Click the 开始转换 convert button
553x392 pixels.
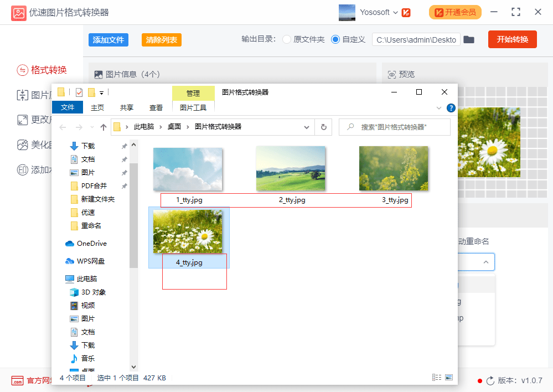(x=512, y=39)
